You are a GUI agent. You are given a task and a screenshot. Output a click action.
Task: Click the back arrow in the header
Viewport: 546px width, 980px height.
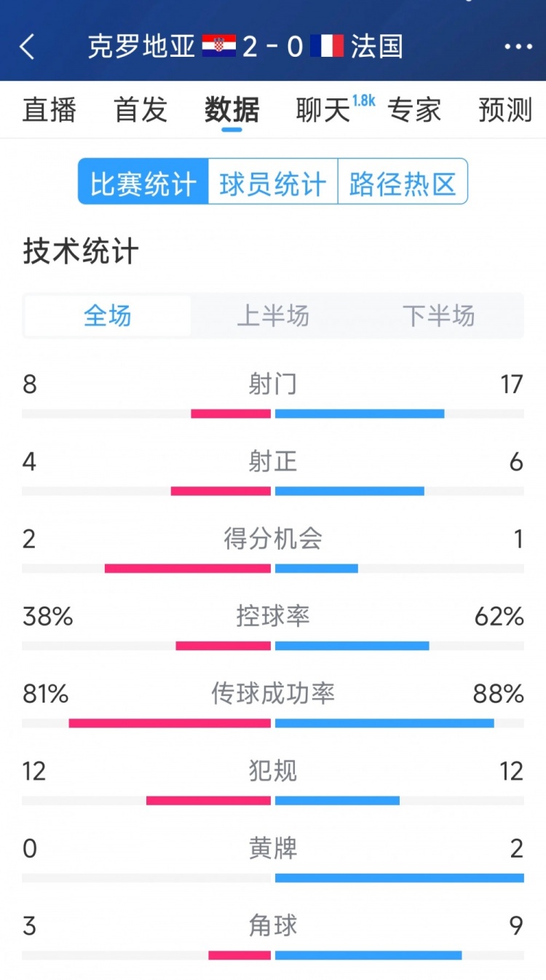pos(28,47)
